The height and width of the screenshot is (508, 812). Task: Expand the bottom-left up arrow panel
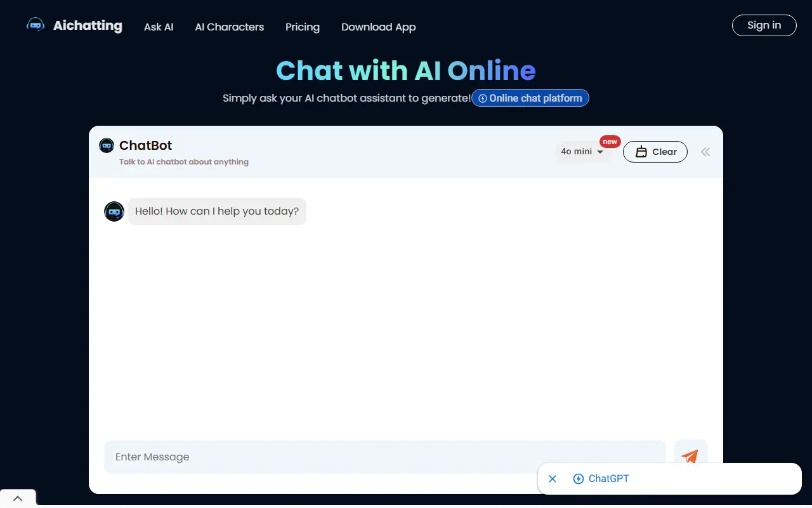[18, 498]
